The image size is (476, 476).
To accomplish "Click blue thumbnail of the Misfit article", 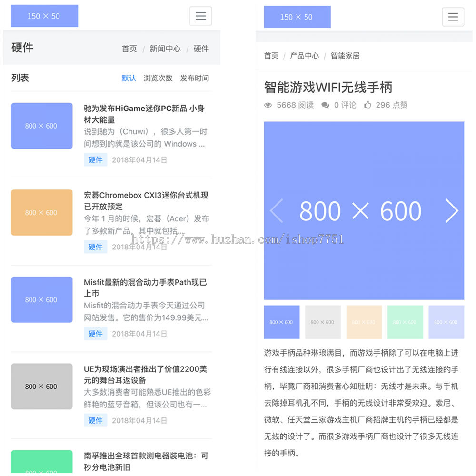I will (42, 299).
